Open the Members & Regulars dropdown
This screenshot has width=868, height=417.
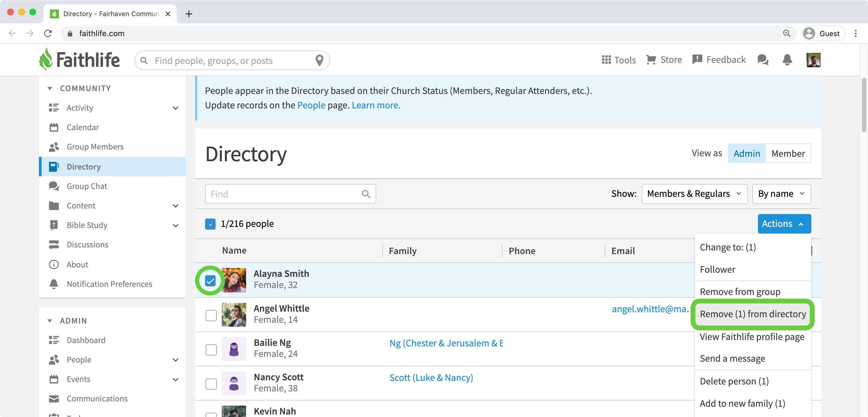tap(694, 194)
